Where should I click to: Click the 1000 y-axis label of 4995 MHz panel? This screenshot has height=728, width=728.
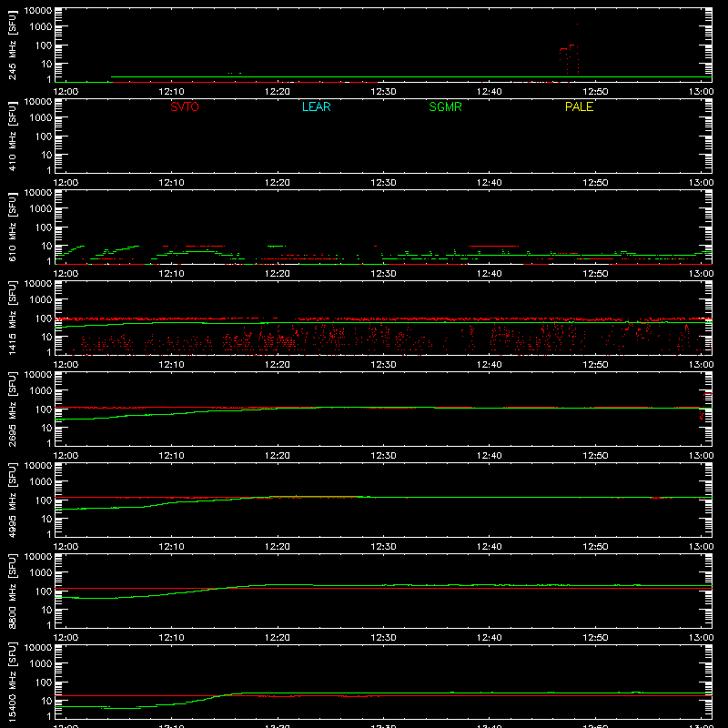[x=41, y=482]
